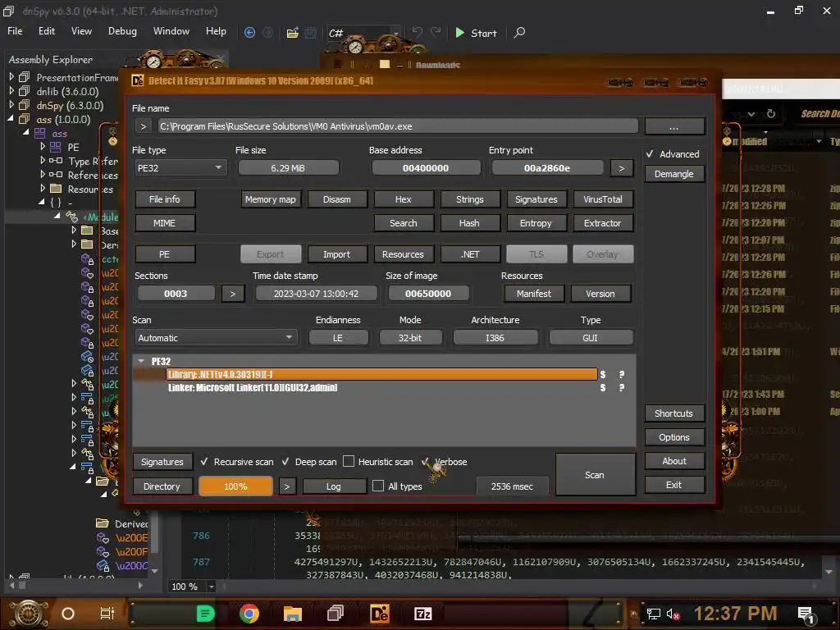Click the browse ... file button

[x=674, y=127]
